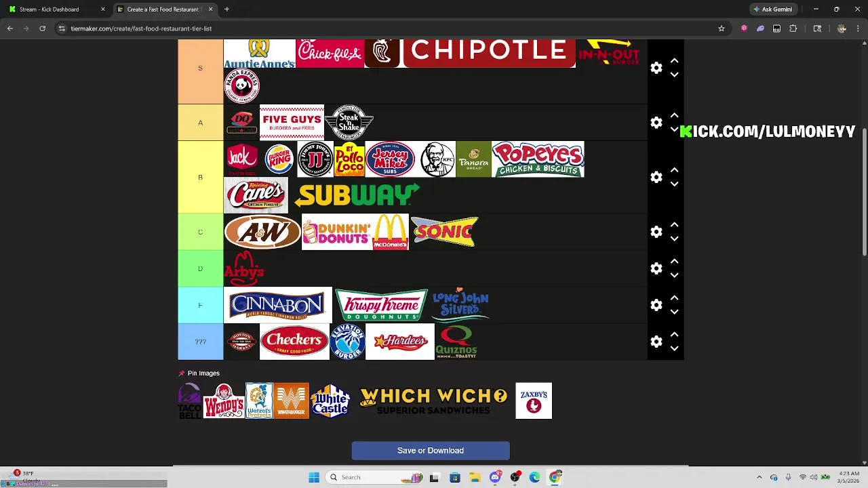The image size is (868, 488).
Task: Click the Windows taskbar Search box
Action: [373, 477]
